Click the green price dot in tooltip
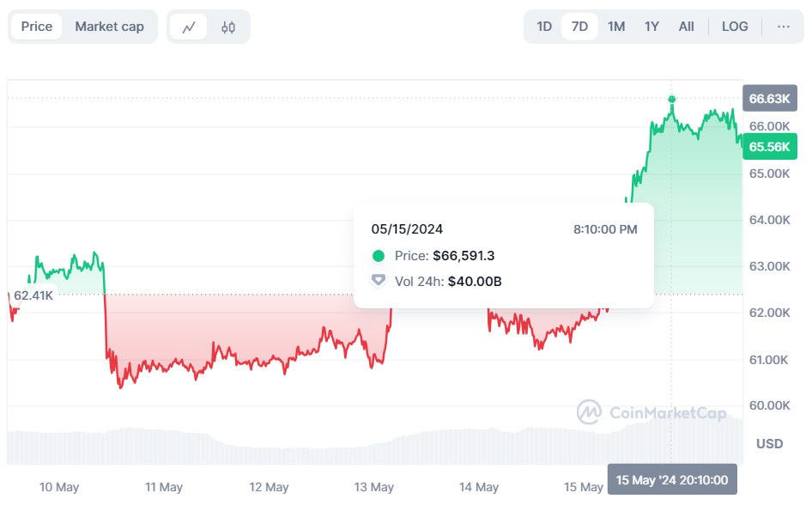This screenshot has width=812, height=505. pos(379,256)
